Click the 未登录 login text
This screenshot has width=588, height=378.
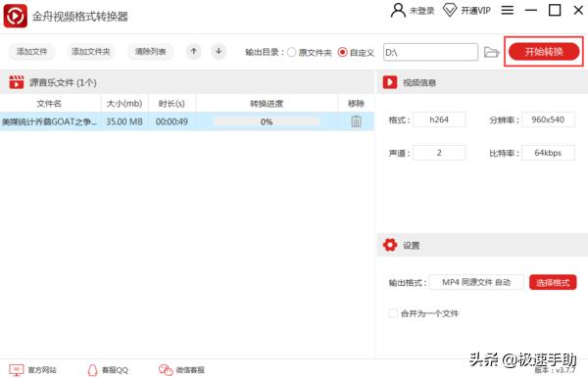click(x=421, y=11)
